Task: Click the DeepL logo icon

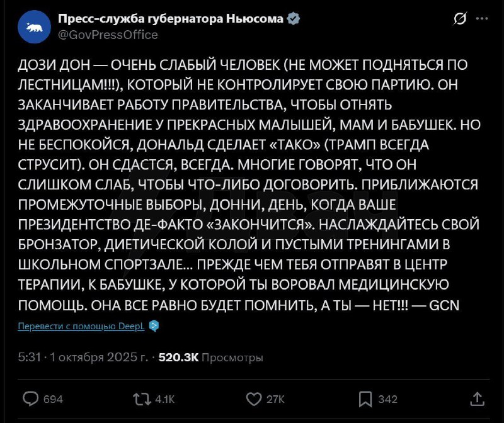Action: point(155,326)
